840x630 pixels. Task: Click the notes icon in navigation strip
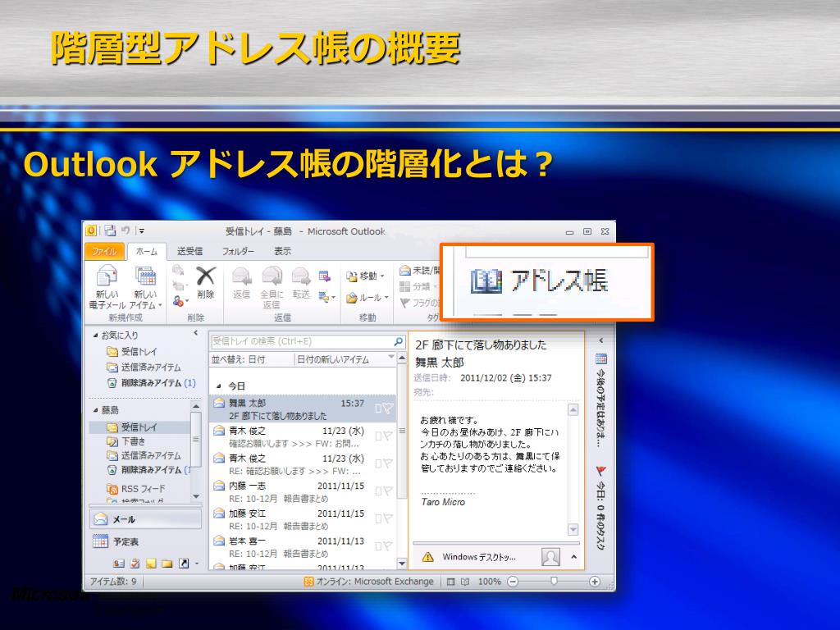pyautogui.click(x=151, y=563)
